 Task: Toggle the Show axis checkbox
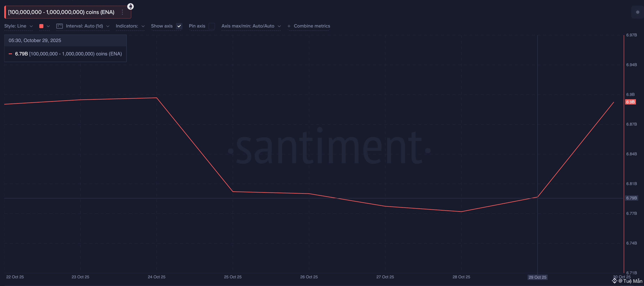(179, 26)
